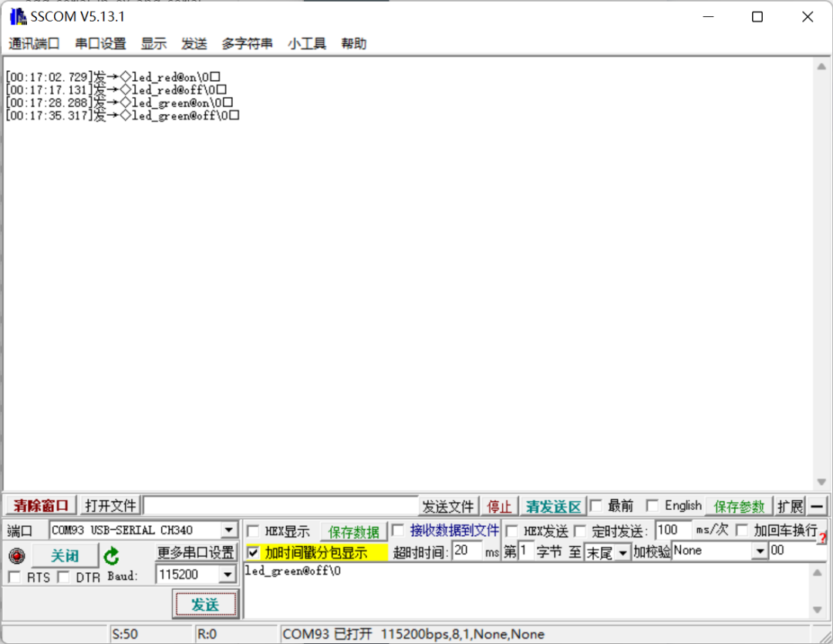Check the RTS checkbox

pos(13,577)
